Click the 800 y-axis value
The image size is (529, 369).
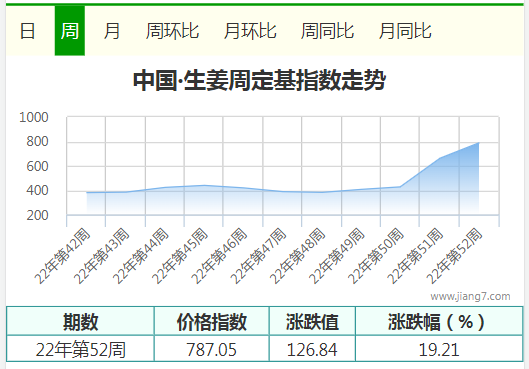[37, 141]
